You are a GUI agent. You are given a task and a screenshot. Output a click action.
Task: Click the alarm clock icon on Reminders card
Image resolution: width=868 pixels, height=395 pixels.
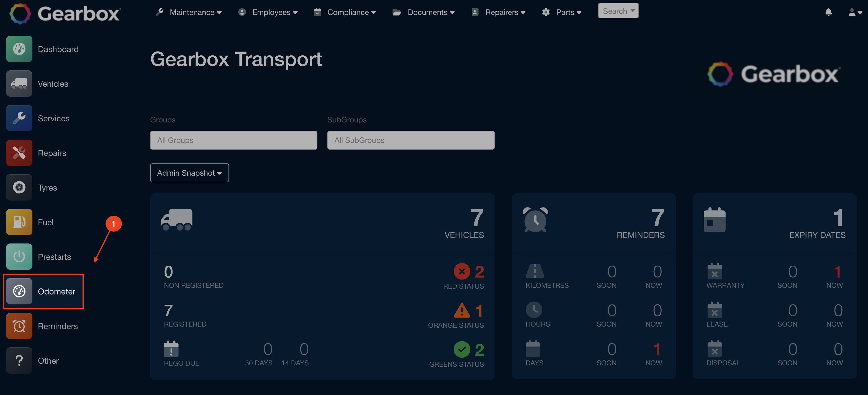pyautogui.click(x=535, y=220)
